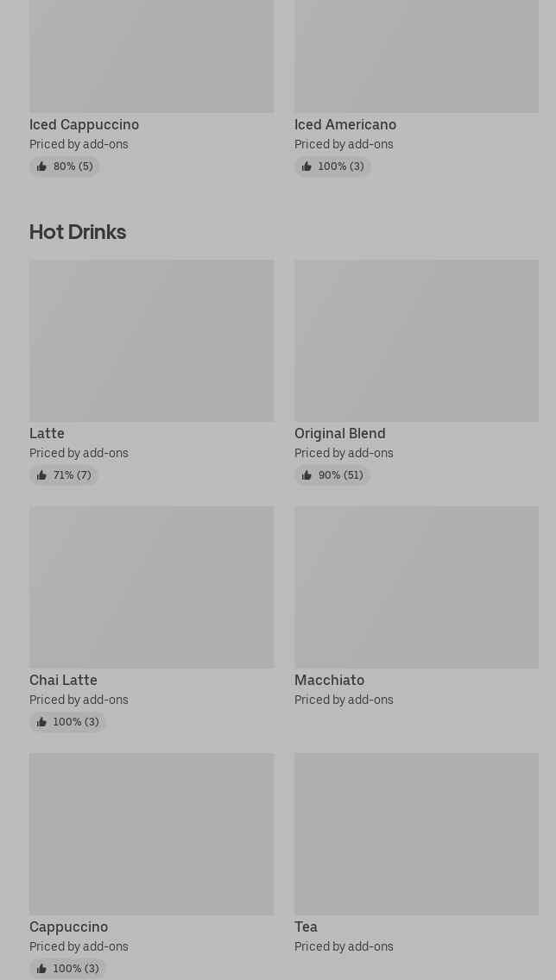Click thumbs-up icon under Latte

[x=41, y=475]
